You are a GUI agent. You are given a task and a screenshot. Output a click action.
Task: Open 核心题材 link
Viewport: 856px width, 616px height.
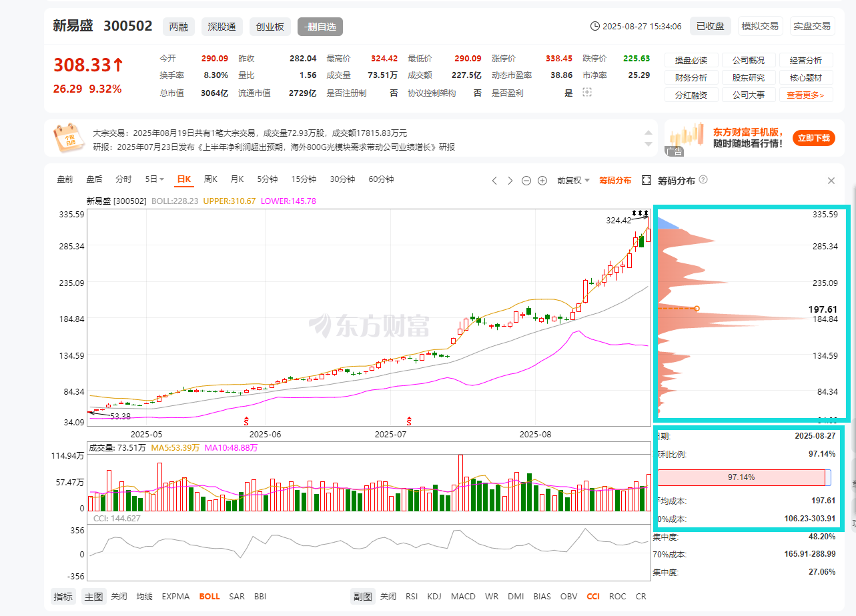pos(805,77)
